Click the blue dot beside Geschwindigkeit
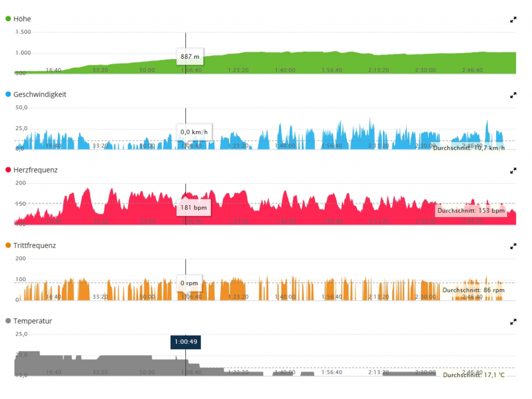 click(8, 95)
